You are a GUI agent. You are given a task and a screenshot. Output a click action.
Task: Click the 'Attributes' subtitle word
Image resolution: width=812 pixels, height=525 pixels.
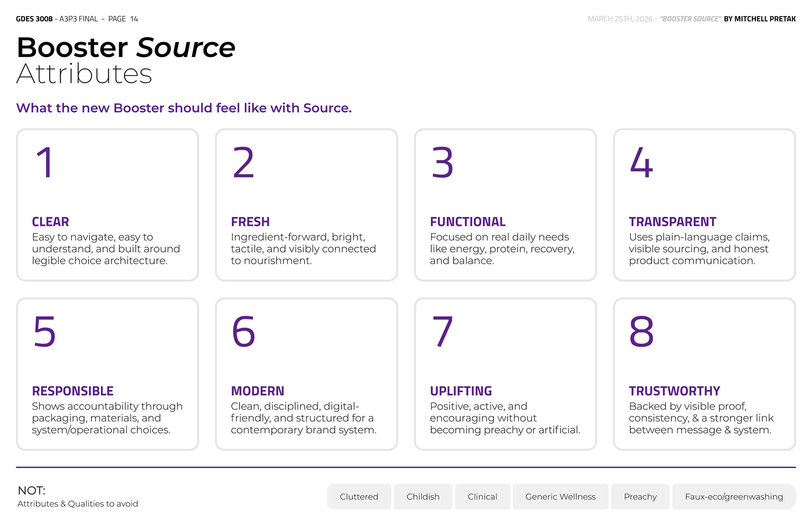tap(84, 73)
